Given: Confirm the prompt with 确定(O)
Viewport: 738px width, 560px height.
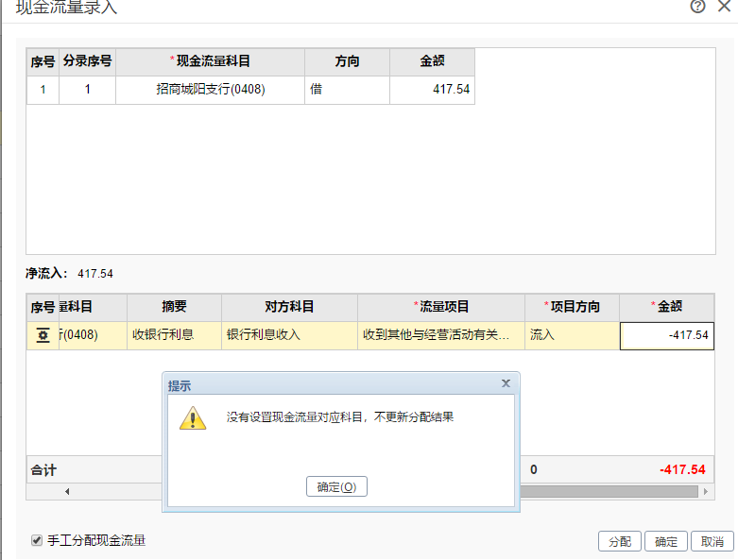Looking at the screenshot, I should [336, 486].
